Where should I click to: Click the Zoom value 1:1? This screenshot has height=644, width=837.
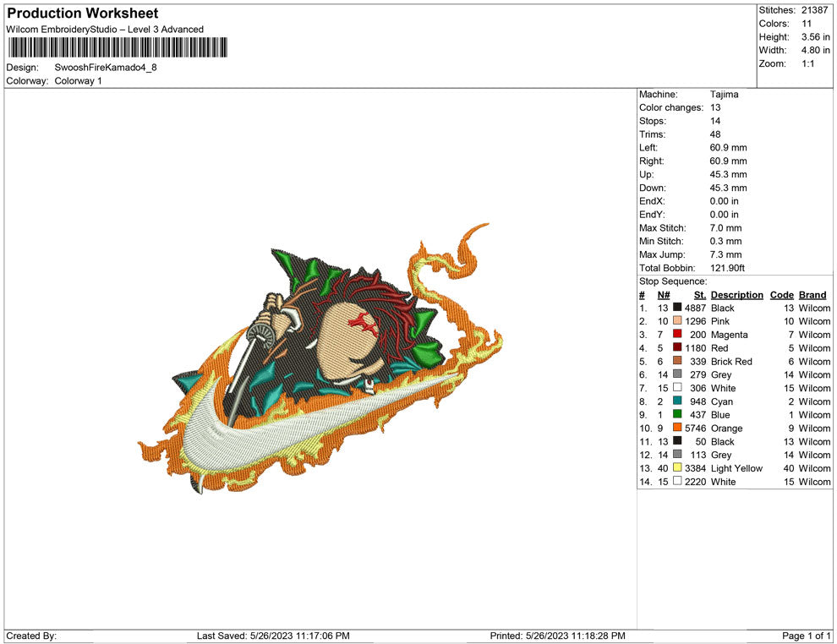pyautogui.click(x=807, y=63)
